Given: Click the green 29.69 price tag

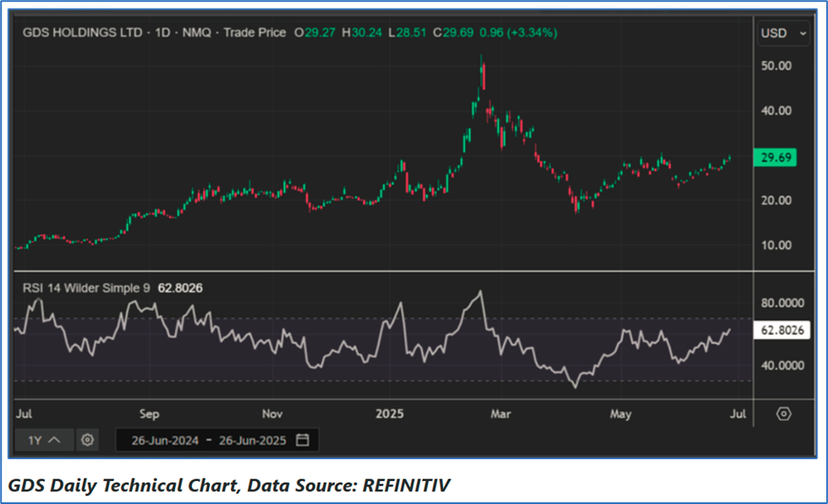Looking at the screenshot, I should click(774, 157).
